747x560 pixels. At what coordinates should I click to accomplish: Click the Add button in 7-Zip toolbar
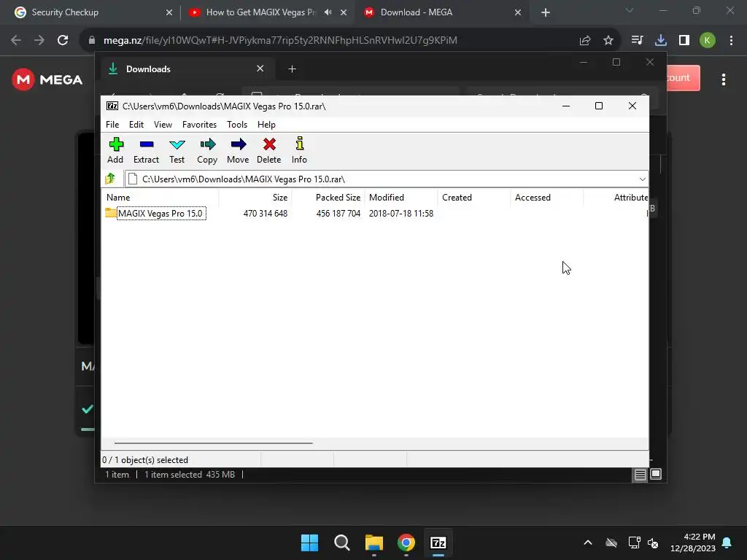[x=115, y=150]
